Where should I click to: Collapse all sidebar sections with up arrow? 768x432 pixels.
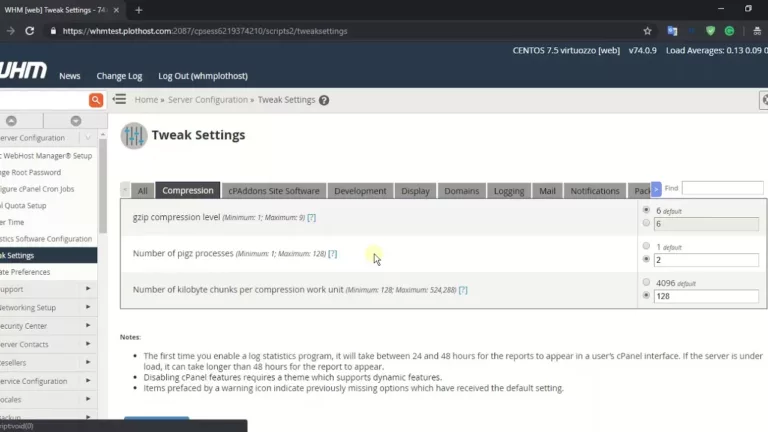point(11,120)
